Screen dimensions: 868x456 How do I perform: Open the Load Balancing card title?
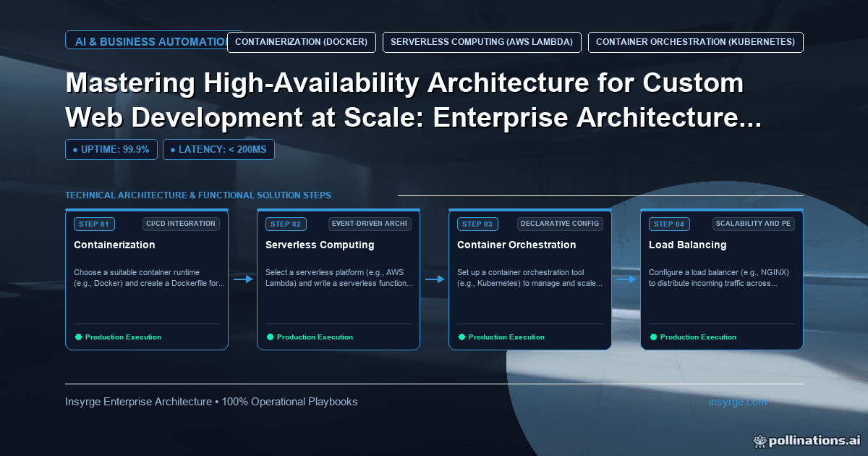pos(688,245)
